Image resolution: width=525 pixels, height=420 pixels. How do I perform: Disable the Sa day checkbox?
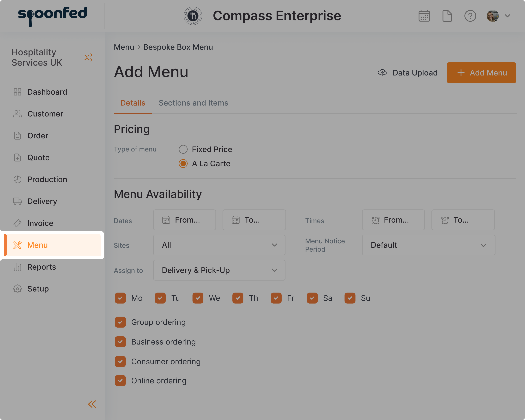click(x=312, y=298)
